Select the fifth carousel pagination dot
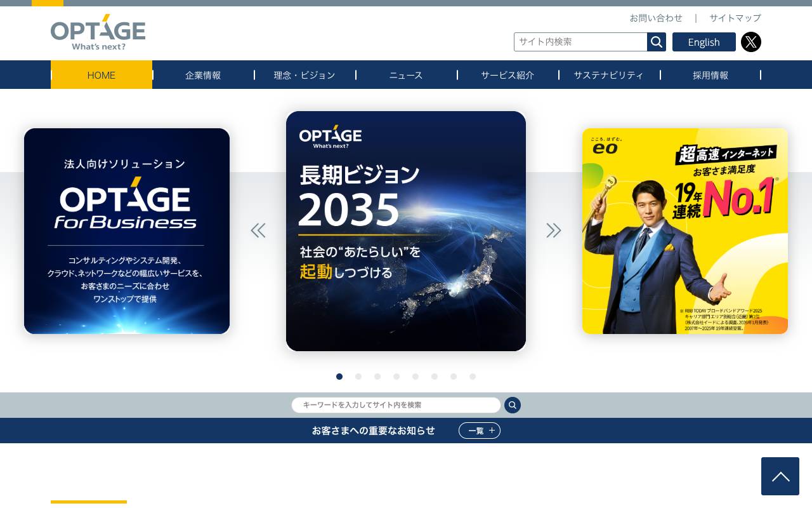The image size is (812, 508). coord(416,377)
